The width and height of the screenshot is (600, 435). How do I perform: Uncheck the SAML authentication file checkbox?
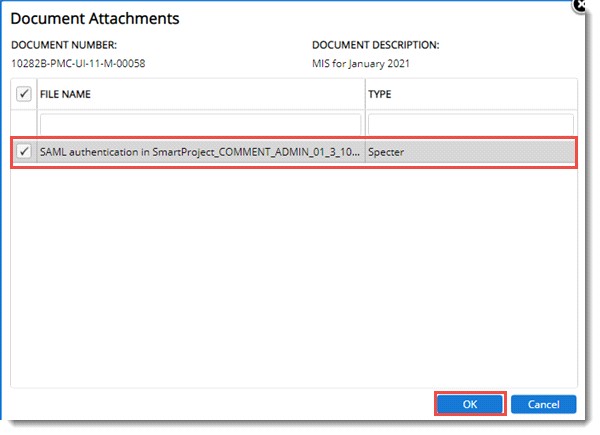pyautogui.click(x=24, y=153)
